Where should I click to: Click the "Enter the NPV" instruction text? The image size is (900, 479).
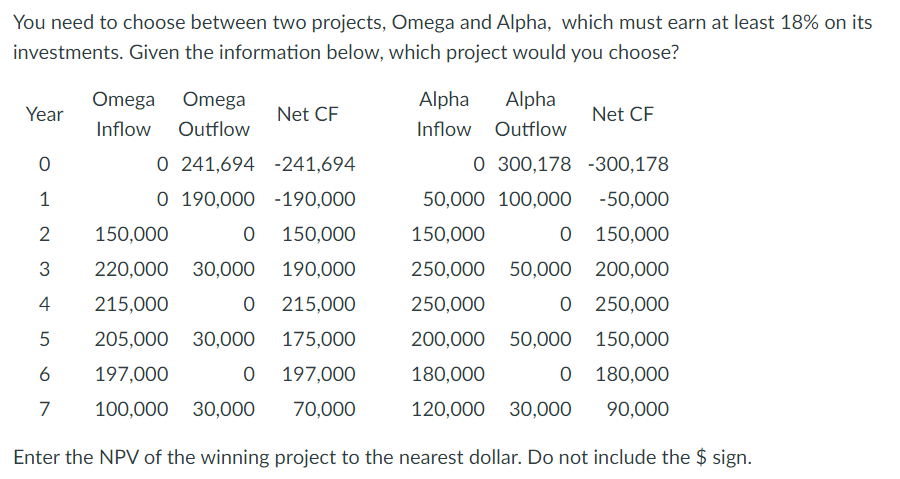[x=381, y=458]
